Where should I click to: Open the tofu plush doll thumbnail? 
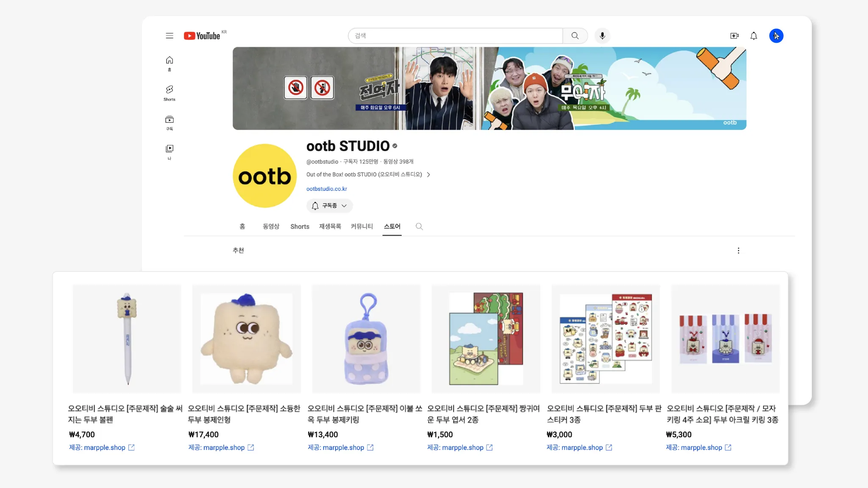click(246, 338)
